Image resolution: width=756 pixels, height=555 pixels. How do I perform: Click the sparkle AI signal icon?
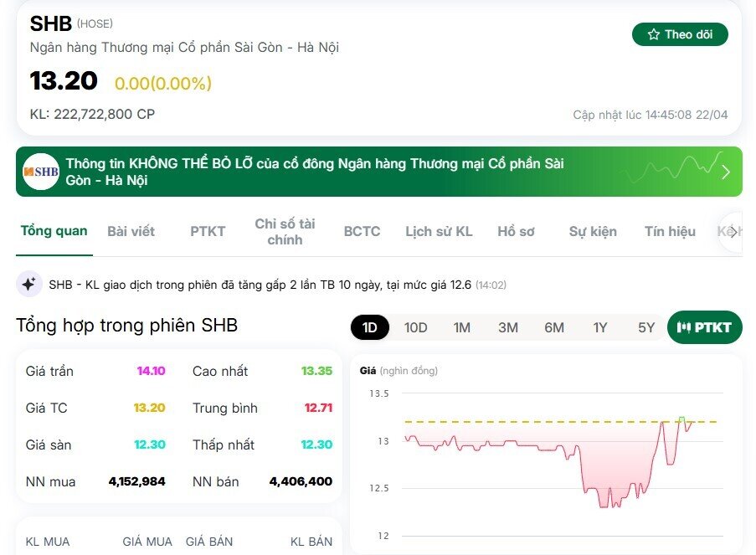(x=29, y=284)
